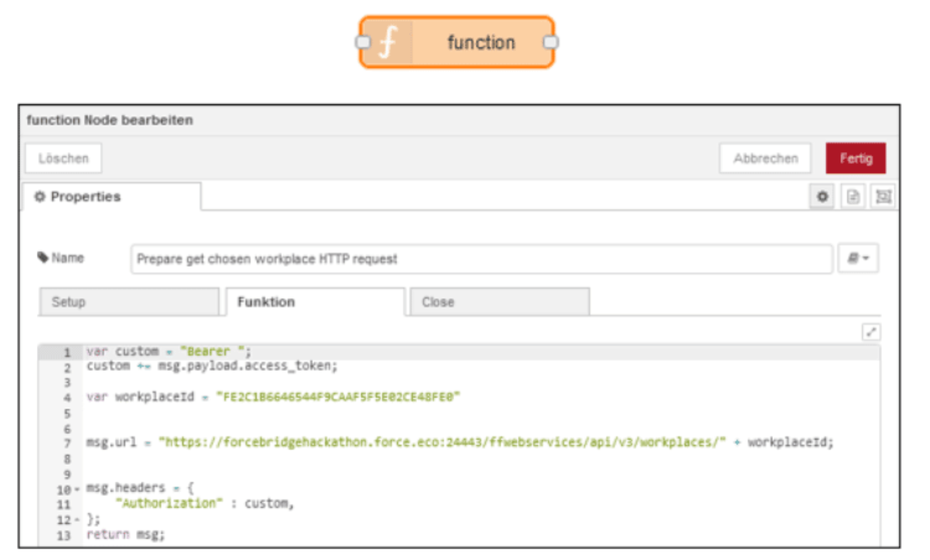Image resolution: width=930 pixels, height=560 pixels.
Task: Click the gear icon beside the Properties tab
Action: point(822,197)
